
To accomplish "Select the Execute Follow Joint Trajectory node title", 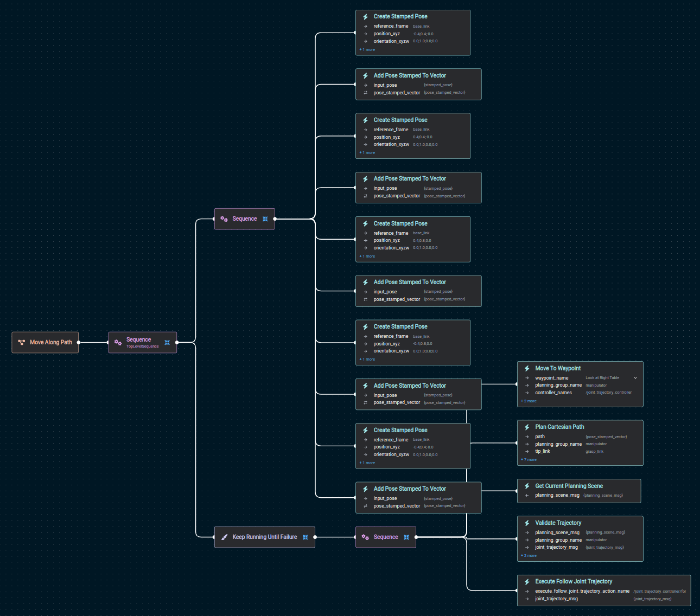I will [574, 581].
